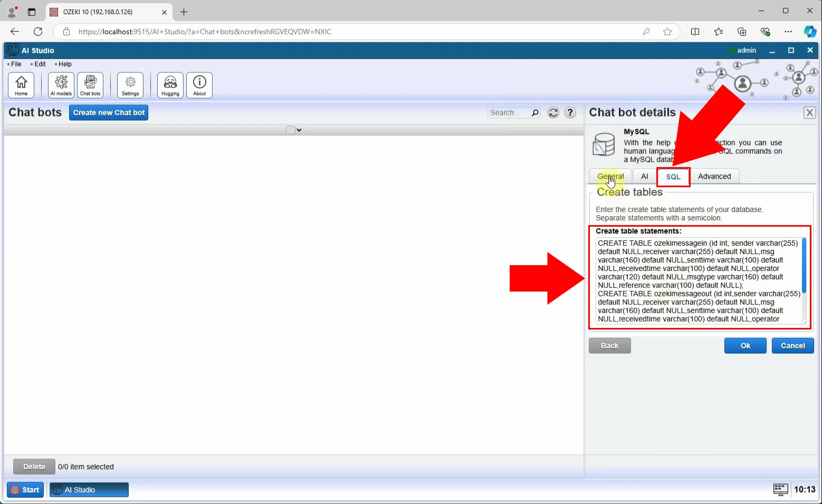Screen dimensions: 822x504
Task: Click the browser back arrow
Action: tap(15, 32)
